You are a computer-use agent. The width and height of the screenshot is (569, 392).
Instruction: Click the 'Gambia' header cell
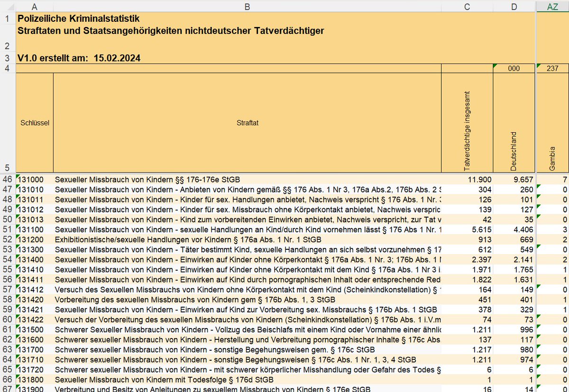pos(552,123)
